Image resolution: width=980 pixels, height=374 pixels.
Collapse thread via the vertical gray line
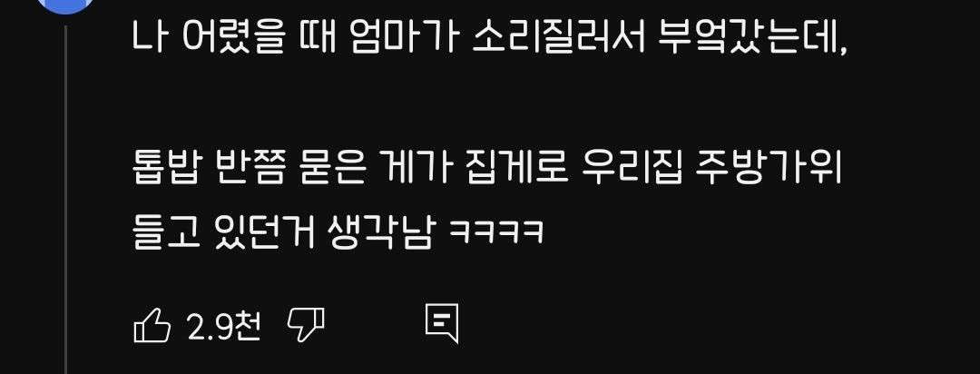(65, 199)
